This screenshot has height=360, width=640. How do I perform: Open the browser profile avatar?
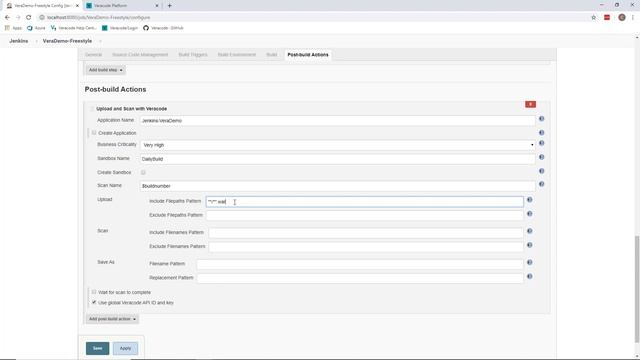(622, 18)
